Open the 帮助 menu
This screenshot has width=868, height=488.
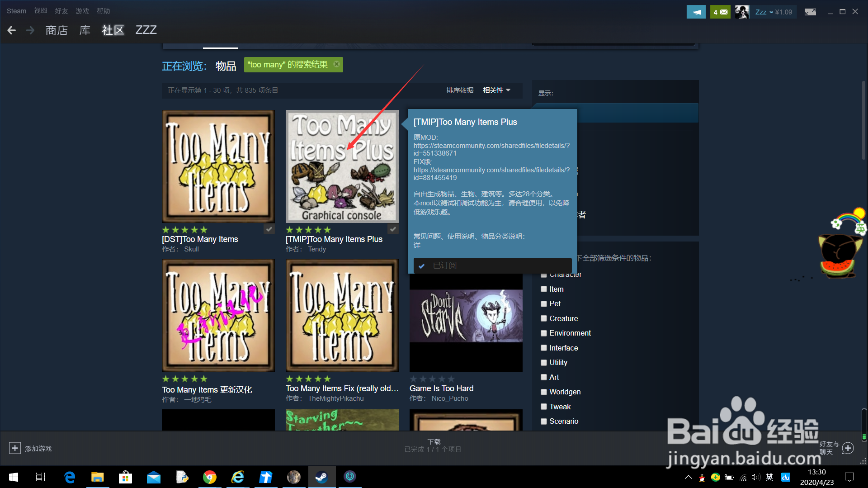pyautogui.click(x=103, y=11)
